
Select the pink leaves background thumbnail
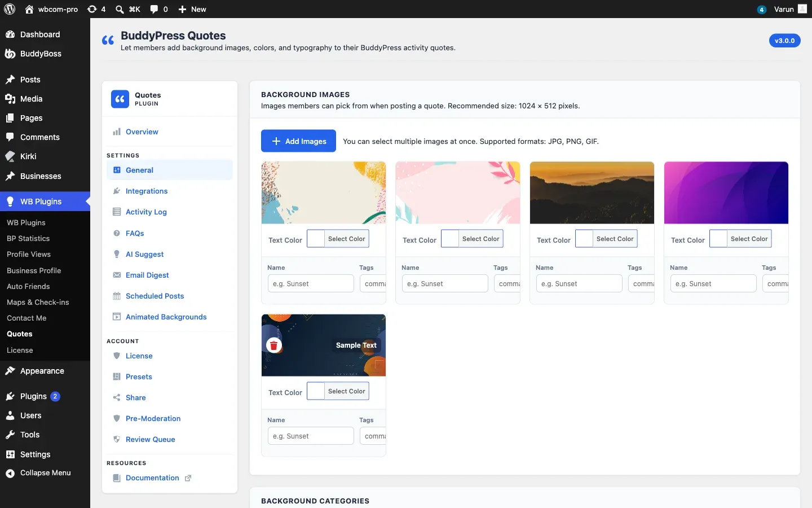pos(458,192)
